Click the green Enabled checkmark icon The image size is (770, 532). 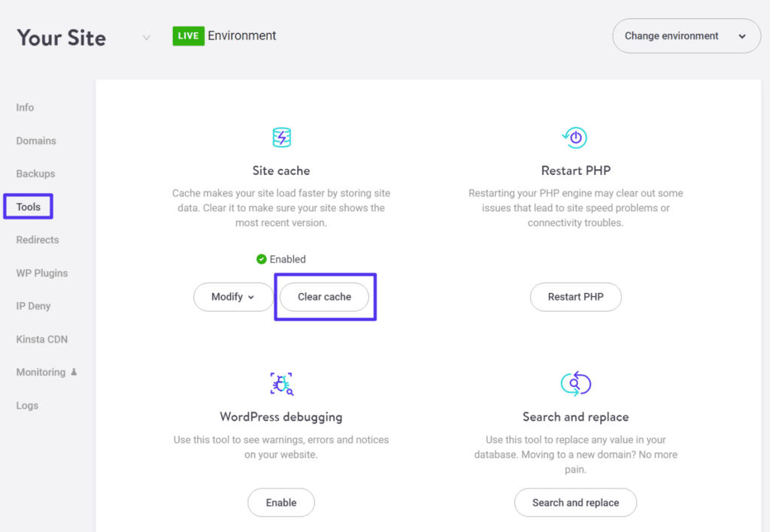pyautogui.click(x=262, y=258)
